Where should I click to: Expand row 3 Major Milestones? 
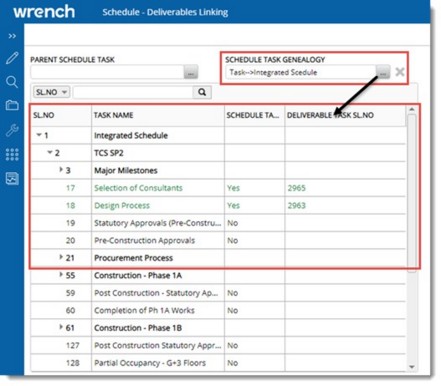[x=61, y=169]
